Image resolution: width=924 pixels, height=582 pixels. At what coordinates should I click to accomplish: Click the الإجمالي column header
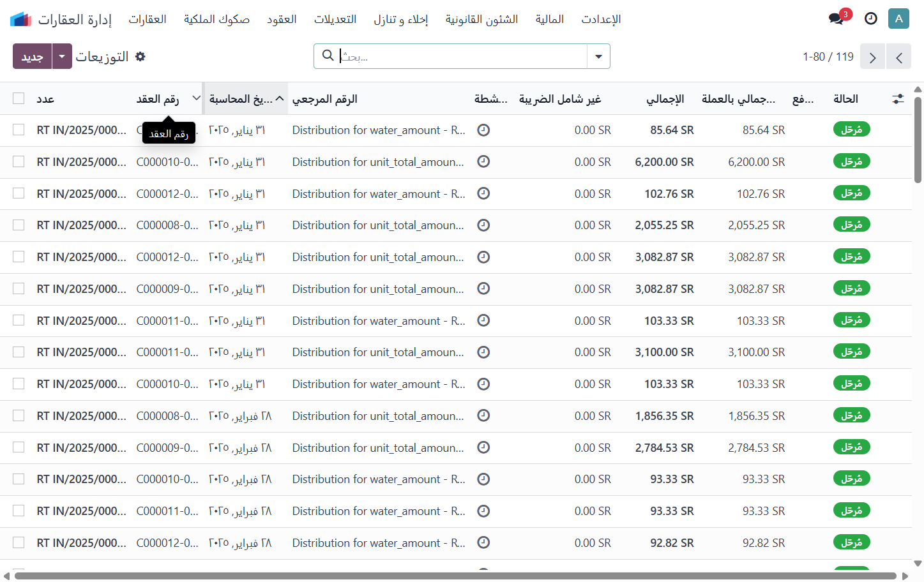pos(665,99)
